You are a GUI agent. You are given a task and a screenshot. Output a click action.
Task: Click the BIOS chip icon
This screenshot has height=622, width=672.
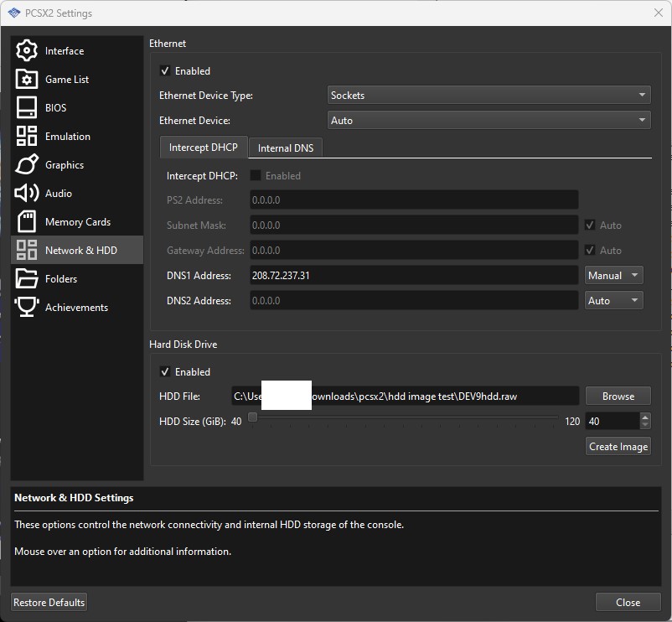click(x=27, y=107)
